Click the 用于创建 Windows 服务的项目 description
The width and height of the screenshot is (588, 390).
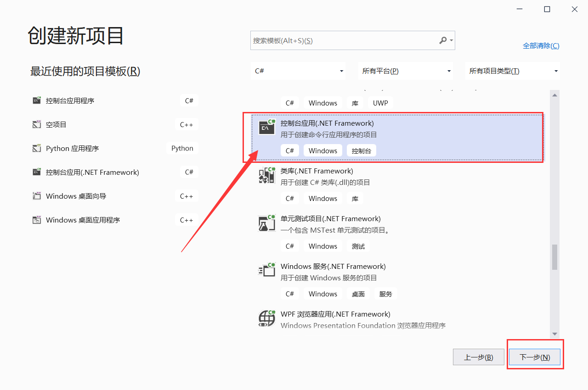click(329, 278)
